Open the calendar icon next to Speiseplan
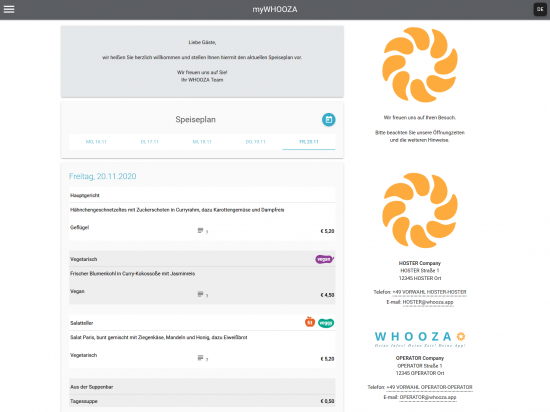This screenshot has height=412, width=550. point(328,120)
